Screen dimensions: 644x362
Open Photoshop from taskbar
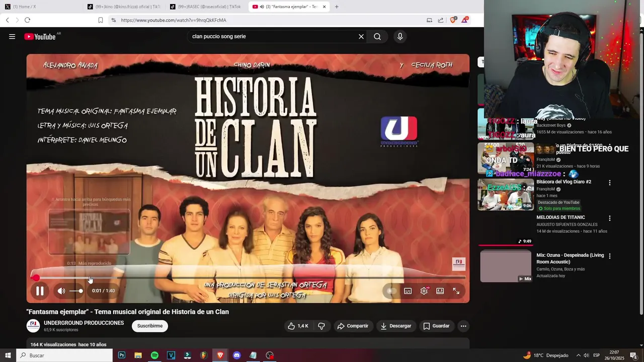point(122,355)
